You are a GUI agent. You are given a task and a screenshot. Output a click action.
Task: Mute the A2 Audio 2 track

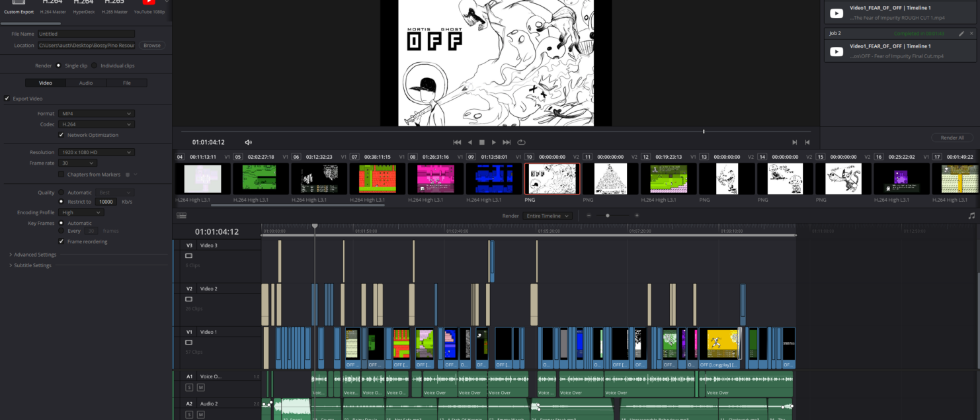200,415
